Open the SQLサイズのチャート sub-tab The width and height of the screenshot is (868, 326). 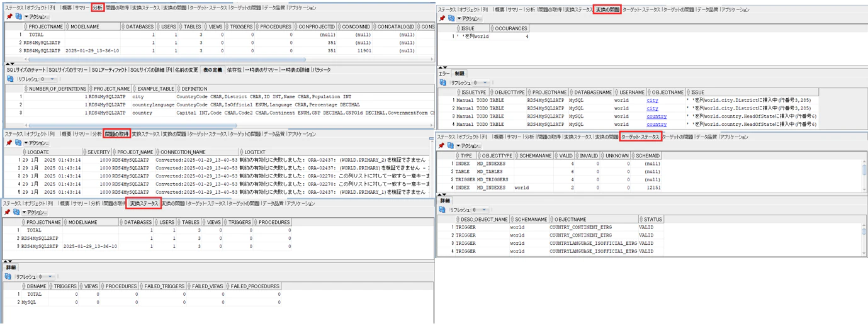click(x=26, y=70)
